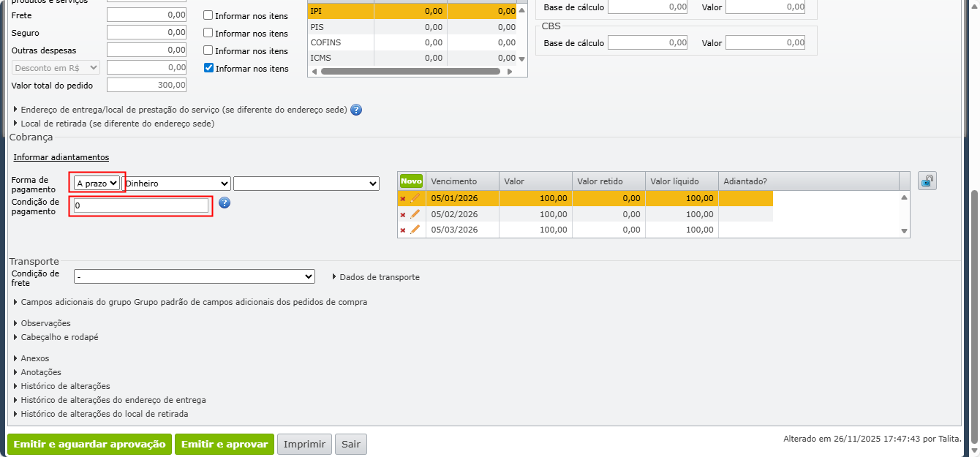Click the Seguro value field

pos(147,33)
